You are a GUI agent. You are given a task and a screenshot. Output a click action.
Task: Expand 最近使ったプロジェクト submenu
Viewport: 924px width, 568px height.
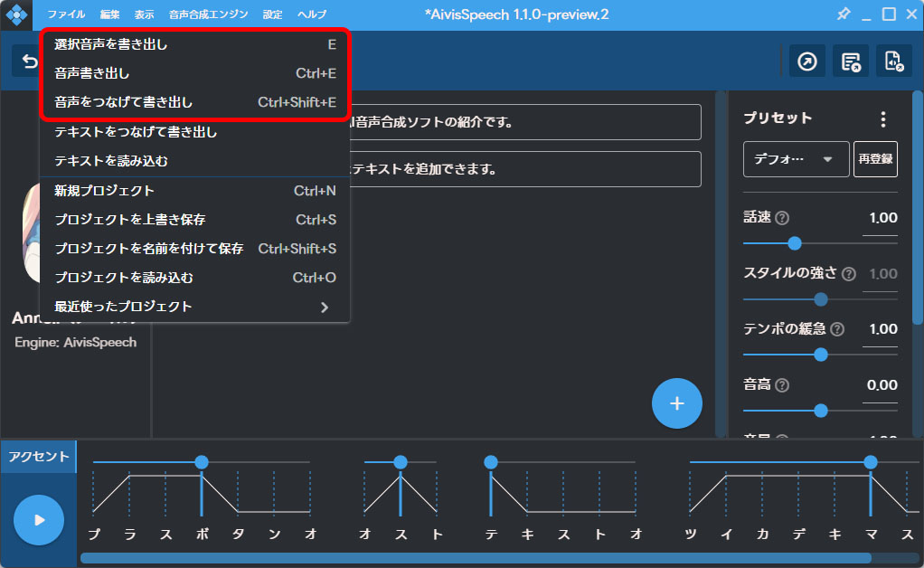click(x=195, y=307)
